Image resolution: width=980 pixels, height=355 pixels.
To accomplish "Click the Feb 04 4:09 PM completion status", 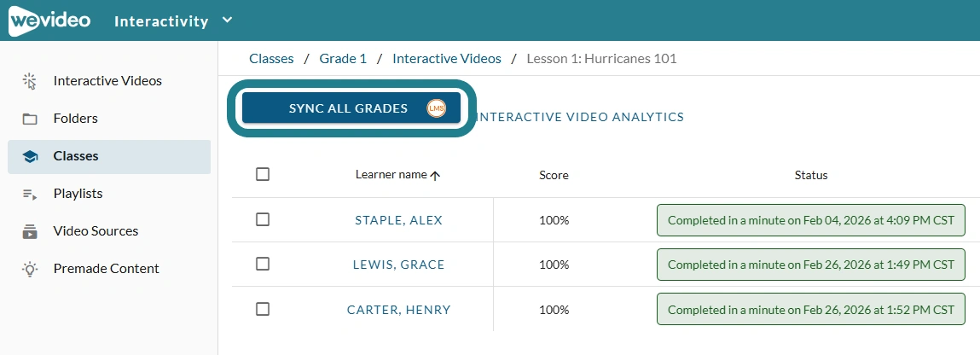I will tap(810, 220).
